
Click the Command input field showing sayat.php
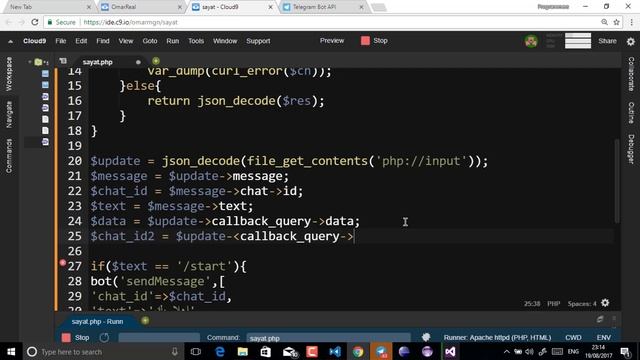point(328,338)
